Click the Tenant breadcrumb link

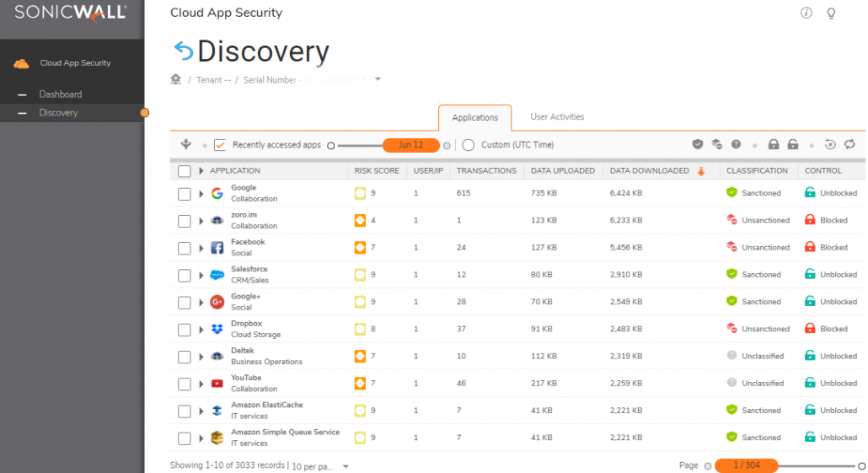point(213,80)
